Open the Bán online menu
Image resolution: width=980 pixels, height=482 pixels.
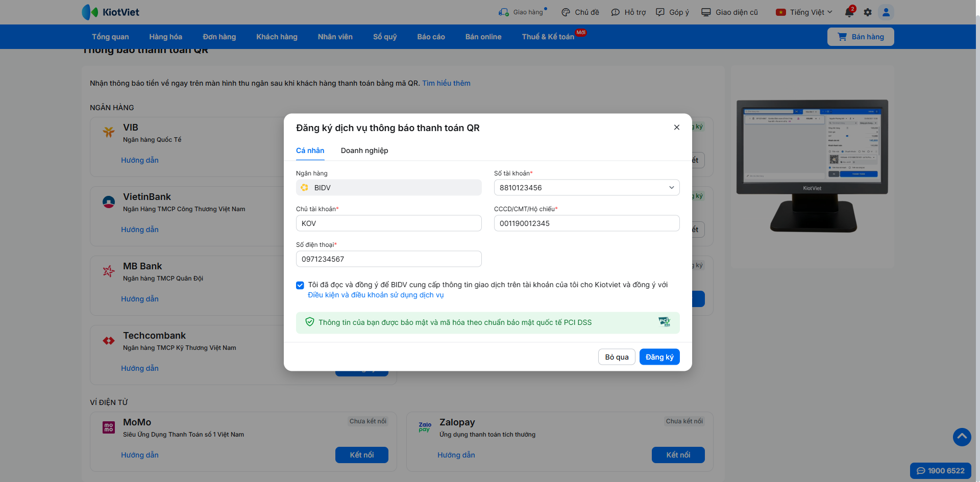(483, 37)
